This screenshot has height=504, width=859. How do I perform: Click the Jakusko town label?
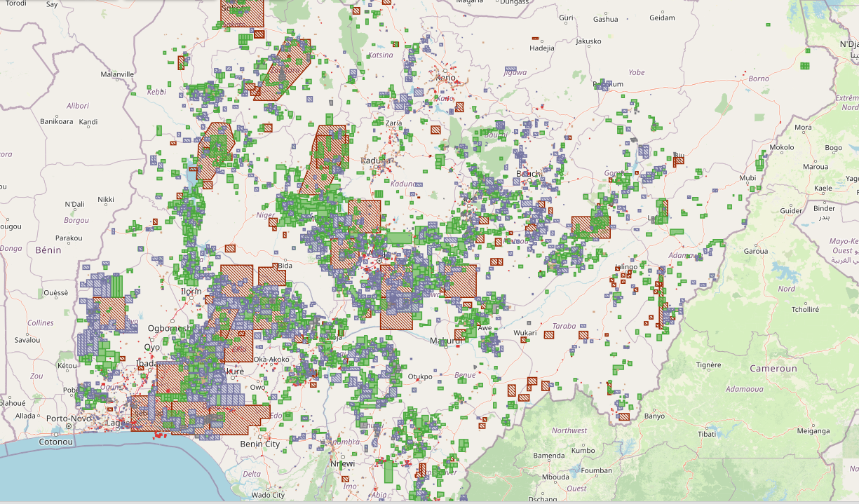[588, 41]
